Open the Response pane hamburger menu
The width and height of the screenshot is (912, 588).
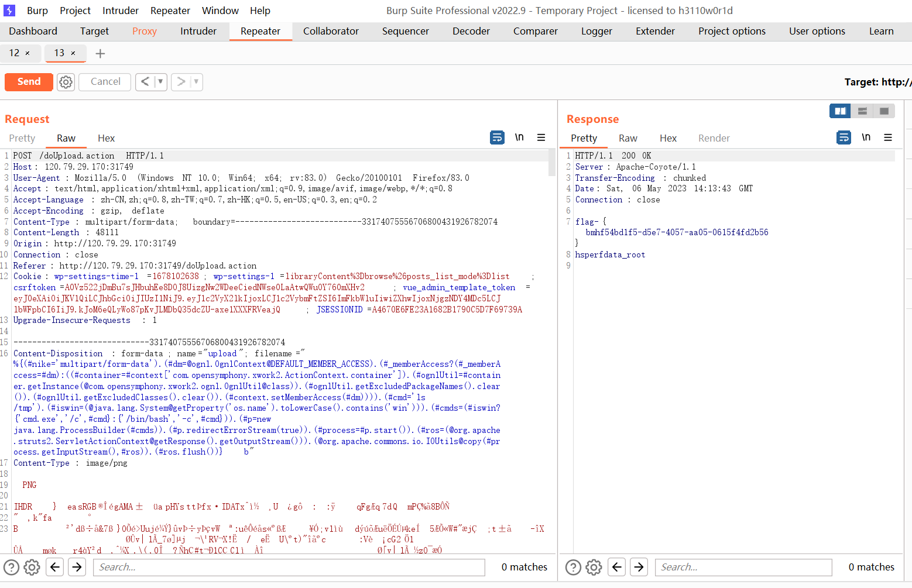[888, 137]
